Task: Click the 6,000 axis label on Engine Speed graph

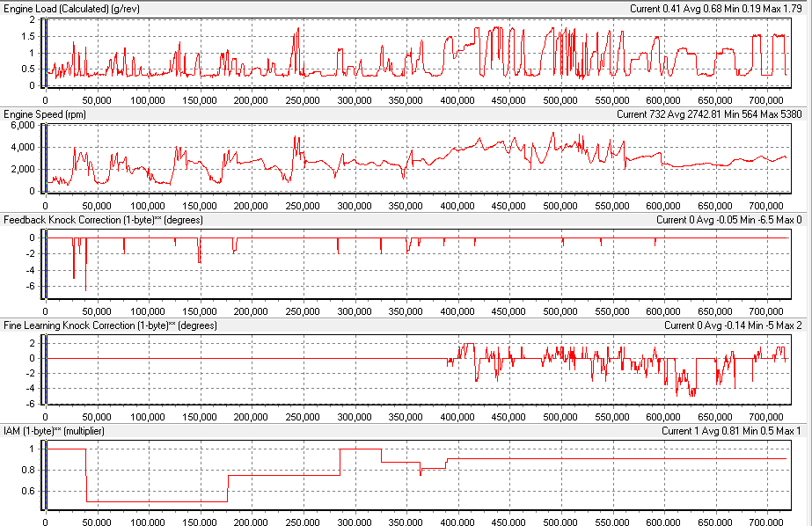Action: tap(22, 125)
